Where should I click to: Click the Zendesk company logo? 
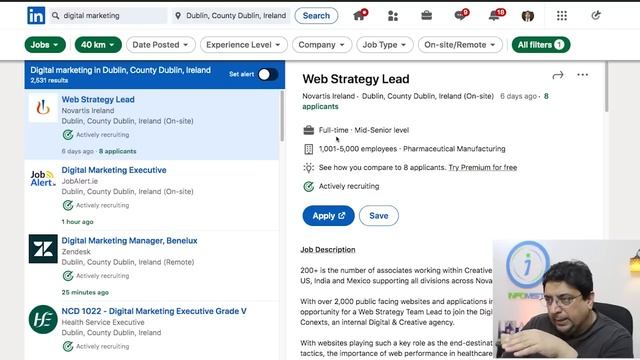[43, 249]
